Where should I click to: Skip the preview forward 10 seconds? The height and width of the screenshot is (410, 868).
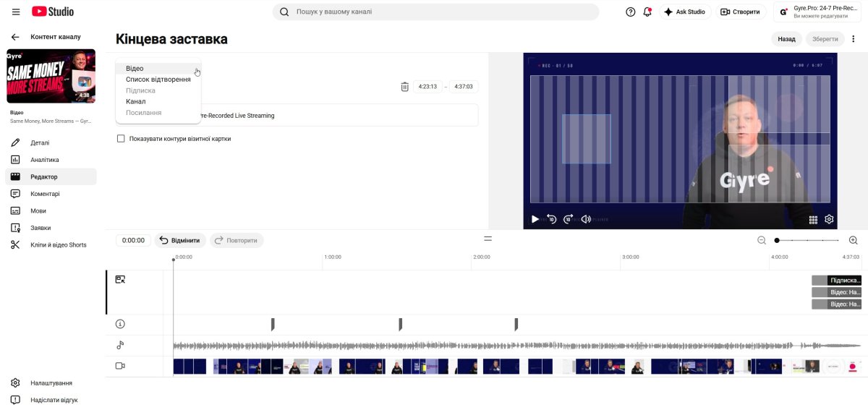(568, 219)
